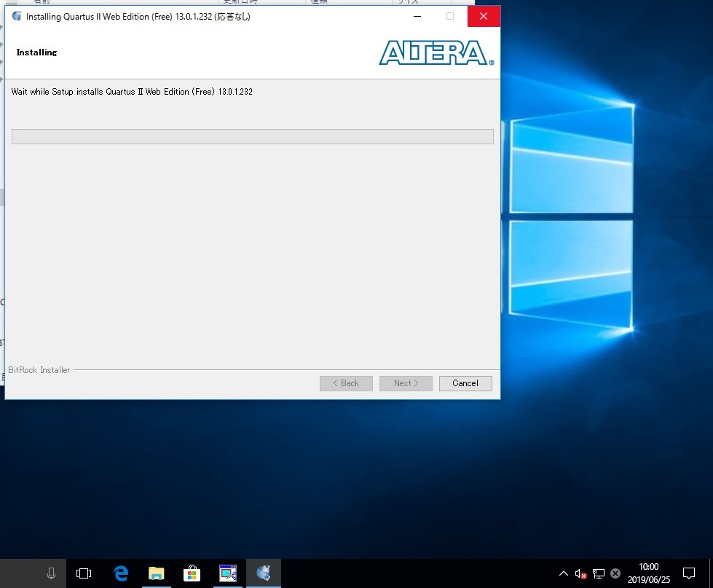Click the Back button in installer
713x588 pixels.
click(x=346, y=383)
